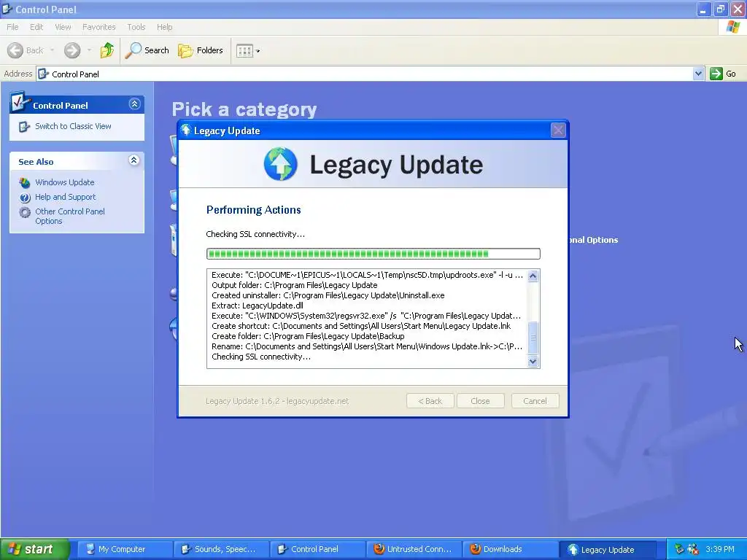Open Search in Control Panel toolbar
Viewport: 747px width, 560px height.
tap(147, 50)
